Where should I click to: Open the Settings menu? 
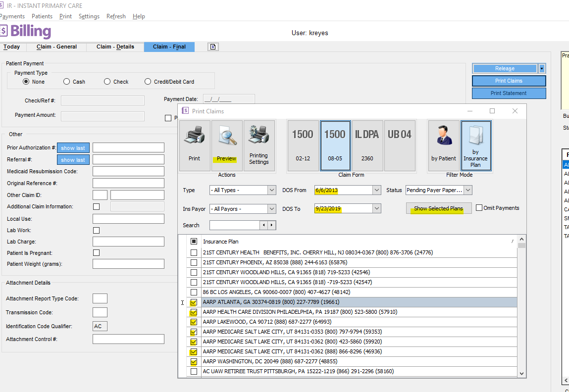click(x=89, y=16)
